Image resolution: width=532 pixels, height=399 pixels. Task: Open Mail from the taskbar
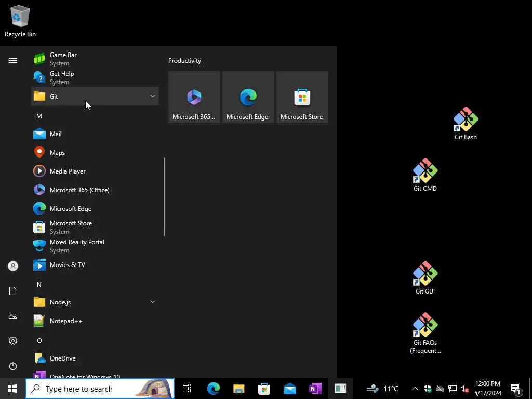(290, 389)
